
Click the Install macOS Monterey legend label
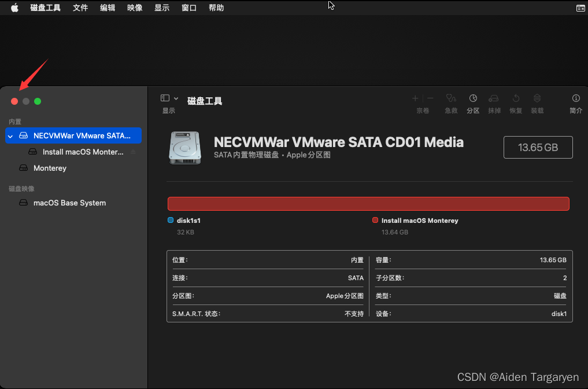pyautogui.click(x=420, y=221)
